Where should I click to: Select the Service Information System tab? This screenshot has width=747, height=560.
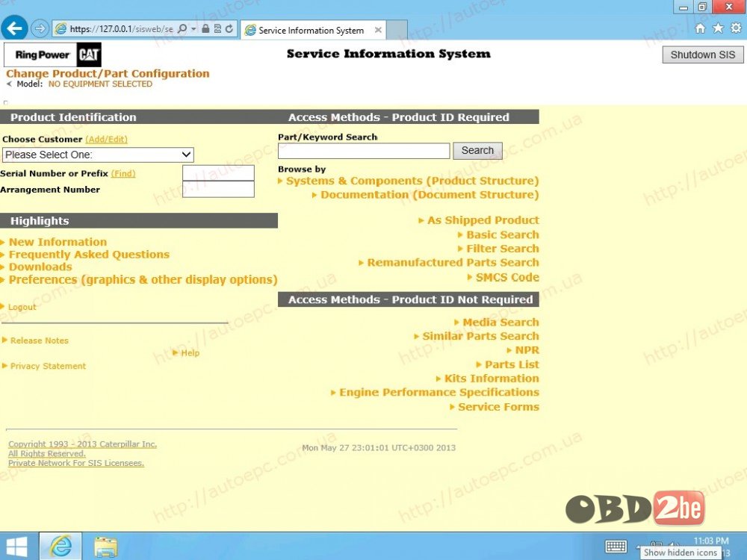click(313, 30)
